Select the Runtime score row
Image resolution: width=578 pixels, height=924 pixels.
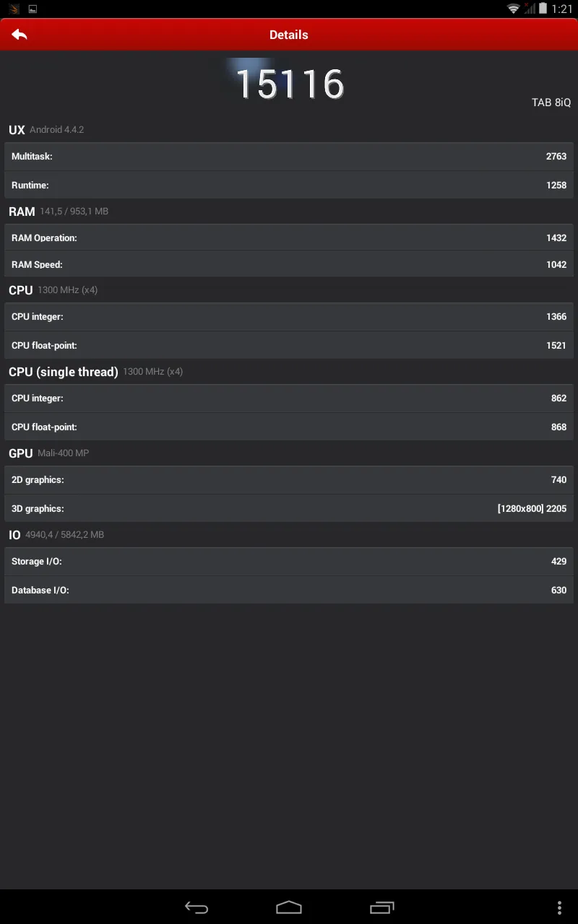tap(289, 186)
